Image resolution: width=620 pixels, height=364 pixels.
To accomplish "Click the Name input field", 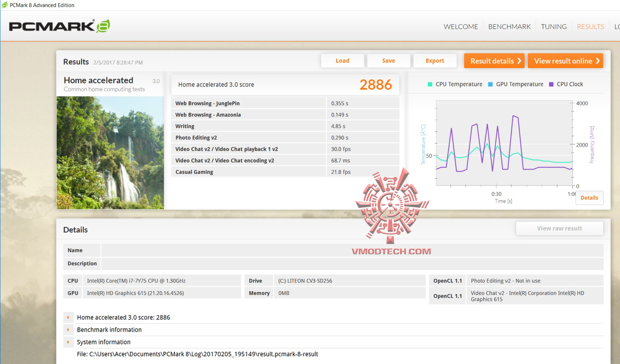I will coord(352,250).
